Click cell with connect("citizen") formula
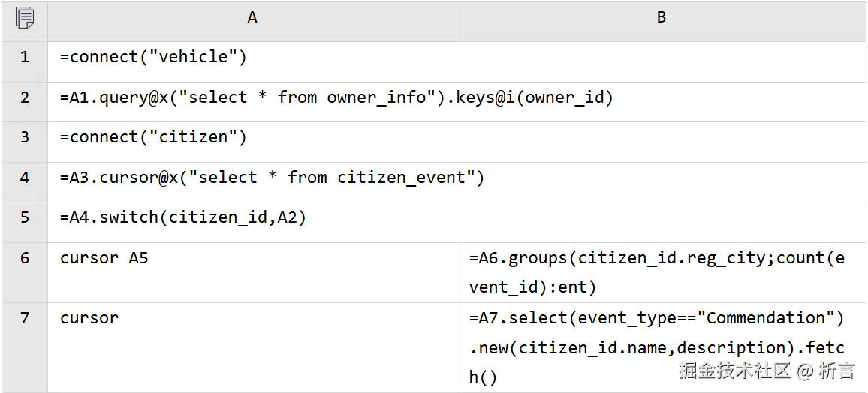868x393 pixels. (153, 138)
